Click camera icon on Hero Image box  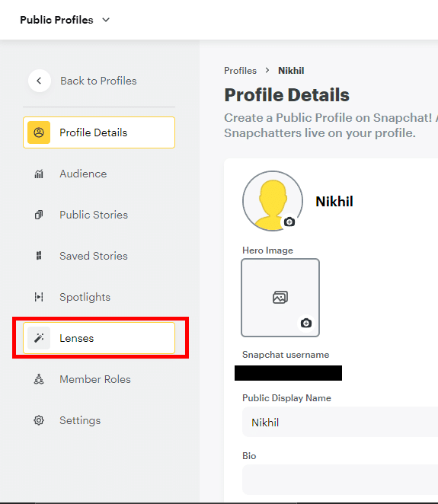[x=305, y=323]
